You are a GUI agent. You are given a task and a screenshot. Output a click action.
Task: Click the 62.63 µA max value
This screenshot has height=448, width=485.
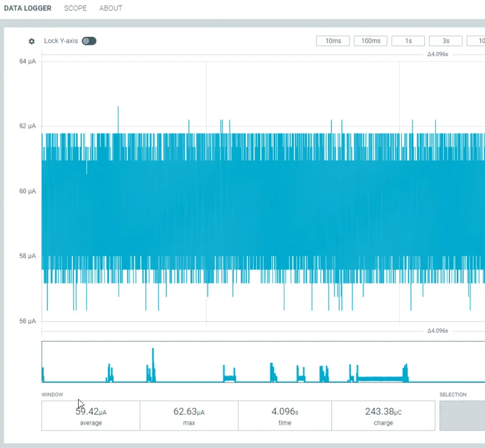tap(189, 411)
